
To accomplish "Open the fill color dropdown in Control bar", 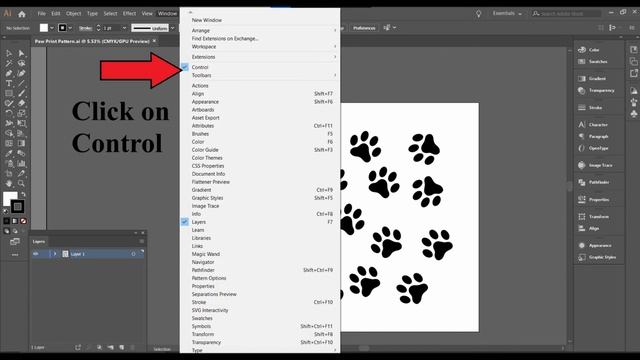I will click(52, 28).
